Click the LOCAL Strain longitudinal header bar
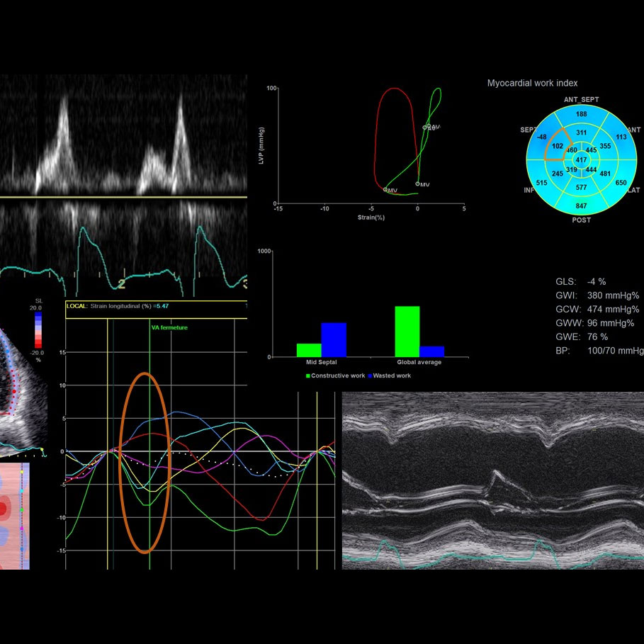 (x=156, y=305)
